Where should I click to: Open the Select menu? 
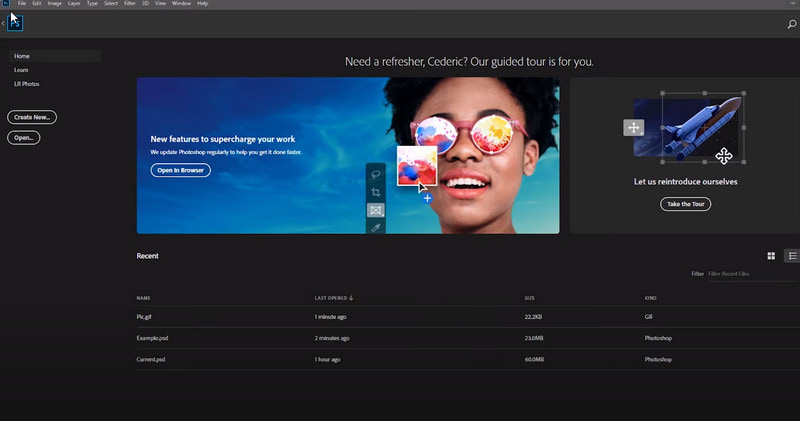pos(111,3)
